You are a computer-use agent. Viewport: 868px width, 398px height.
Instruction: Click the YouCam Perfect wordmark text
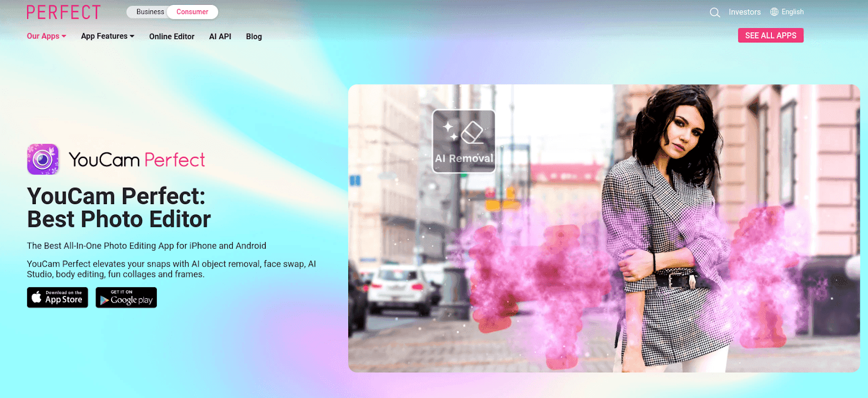pyautogui.click(x=137, y=160)
